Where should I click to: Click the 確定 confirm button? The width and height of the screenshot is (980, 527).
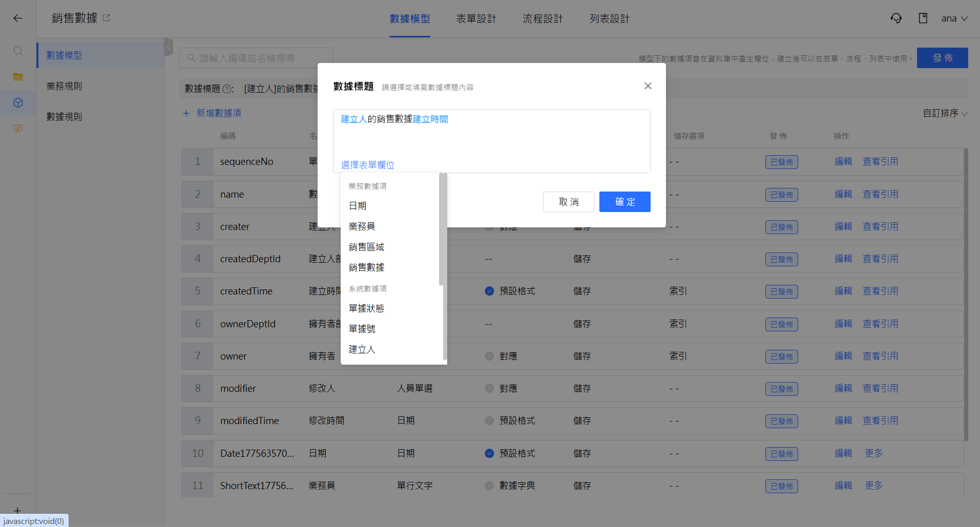625,202
